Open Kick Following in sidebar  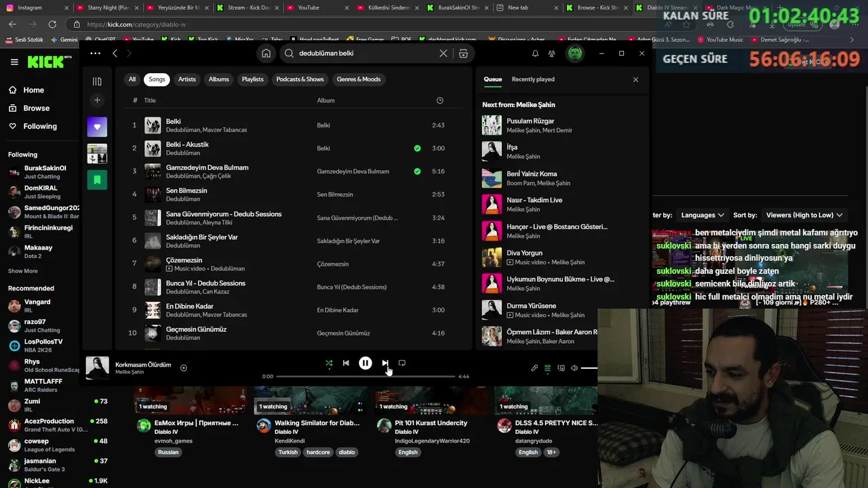(x=40, y=126)
